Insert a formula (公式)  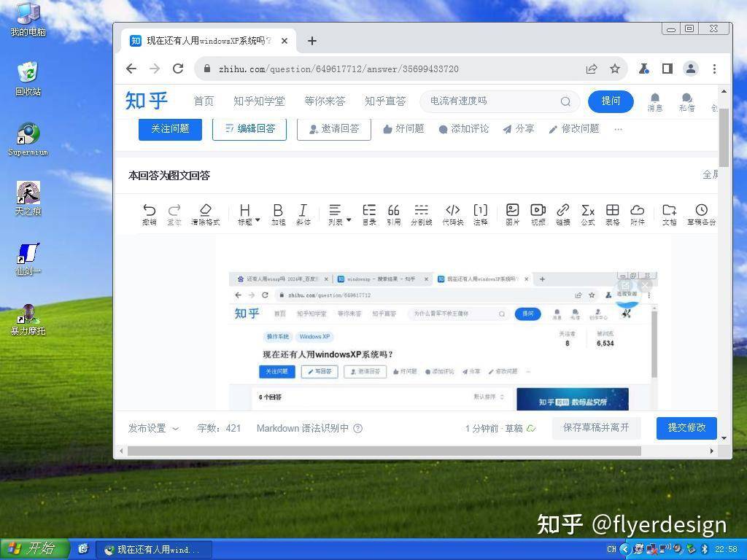(x=588, y=214)
